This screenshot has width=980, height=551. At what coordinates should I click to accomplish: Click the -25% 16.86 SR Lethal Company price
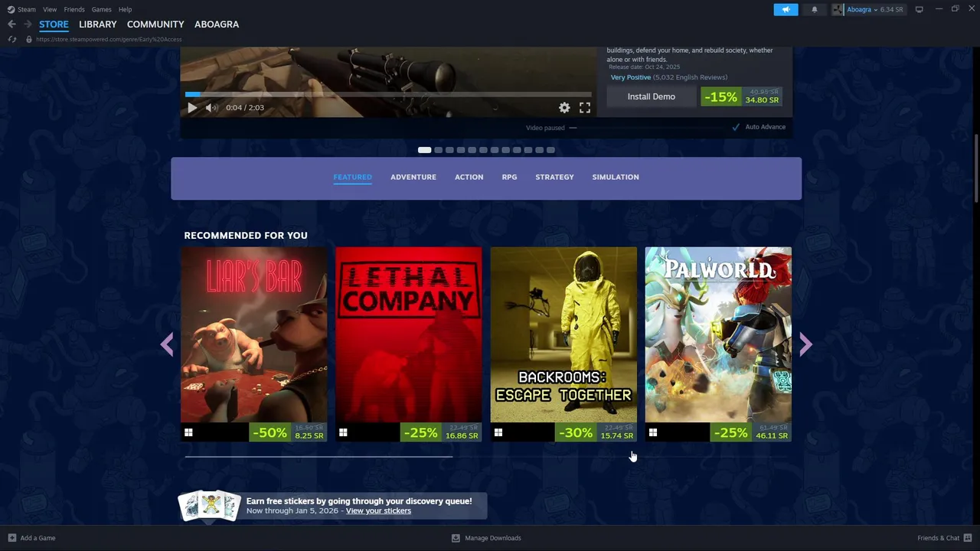click(x=442, y=432)
